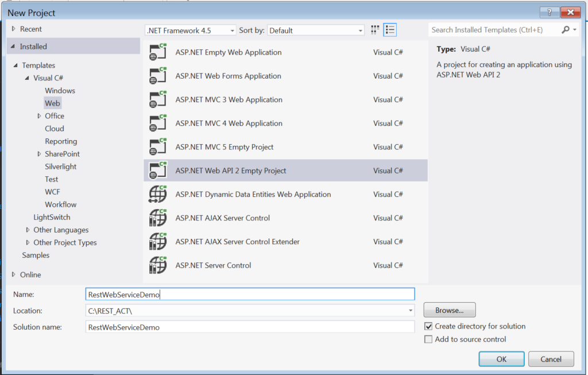Viewport: 588px width, 375px height.
Task: Select ASP.NET MVC 4 Web Application text
Action: pyautogui.click(x=229, y=123)
